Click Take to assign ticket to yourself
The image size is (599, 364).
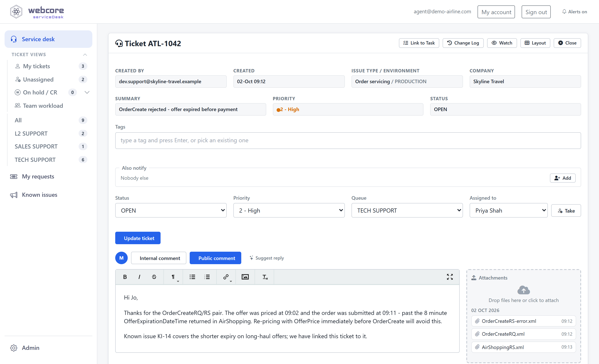566,210
